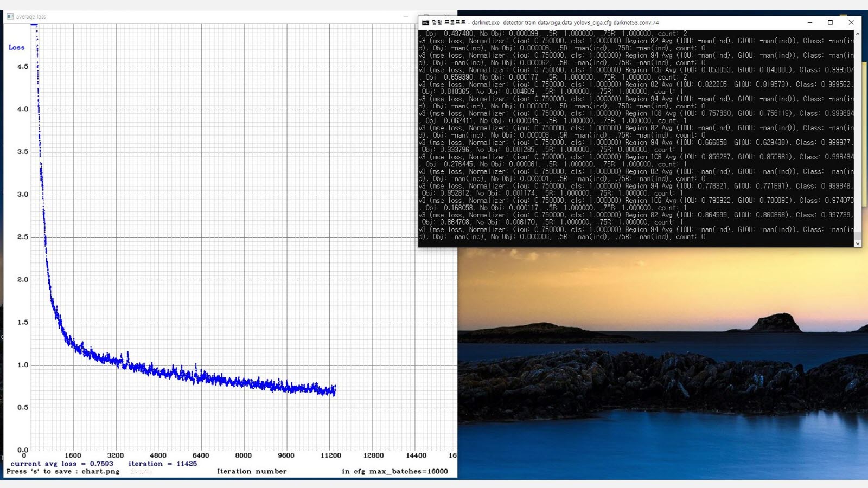This screenshot has height=488, width=868.
Task: Click the iteration = 11425 readout
Action: tap(162, 464)
